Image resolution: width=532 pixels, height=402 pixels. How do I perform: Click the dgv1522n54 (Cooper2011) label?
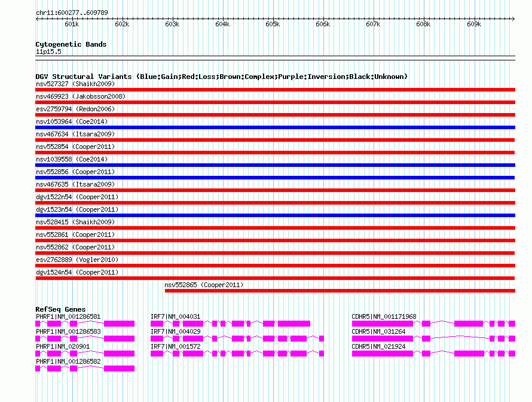tap(77, 197)
